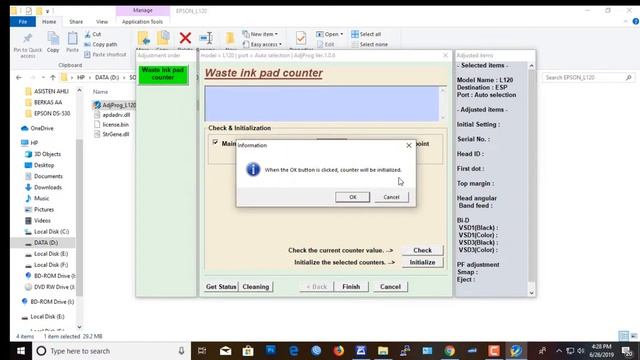
Task: Click OK in the Information dialog
Action: click(x=353, y=197)
